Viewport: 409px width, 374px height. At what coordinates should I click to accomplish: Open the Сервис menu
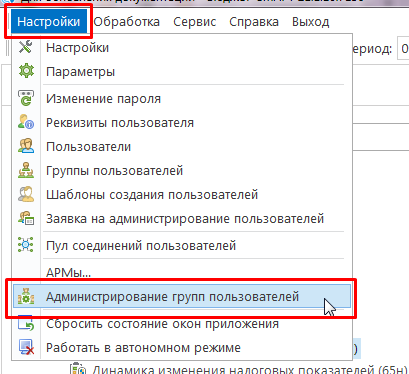click(x=195, y=22)
